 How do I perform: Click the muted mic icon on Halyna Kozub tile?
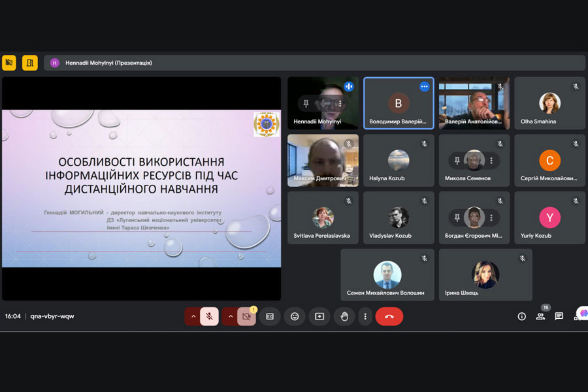(x=424, y=144)
